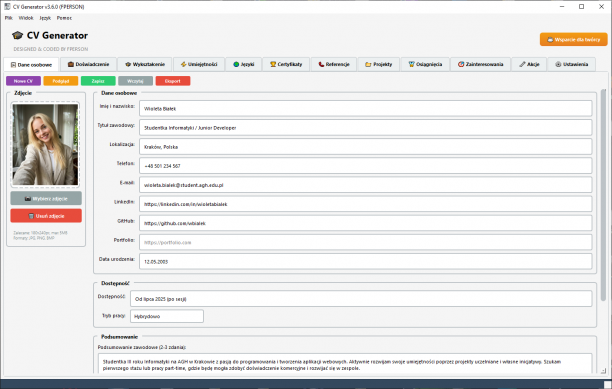This screenshot has height=389, width=612.
Task: Open the Pomoc menu
Action: click(x=64, y=18)
